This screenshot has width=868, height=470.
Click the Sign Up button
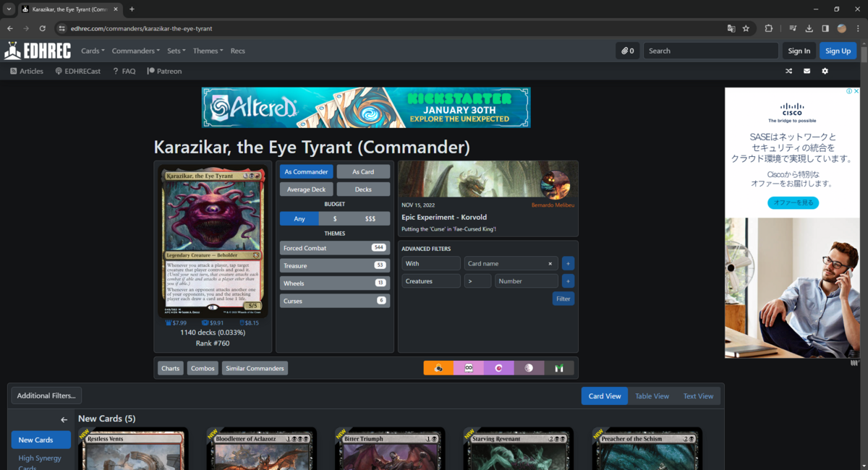coord(838,51)
